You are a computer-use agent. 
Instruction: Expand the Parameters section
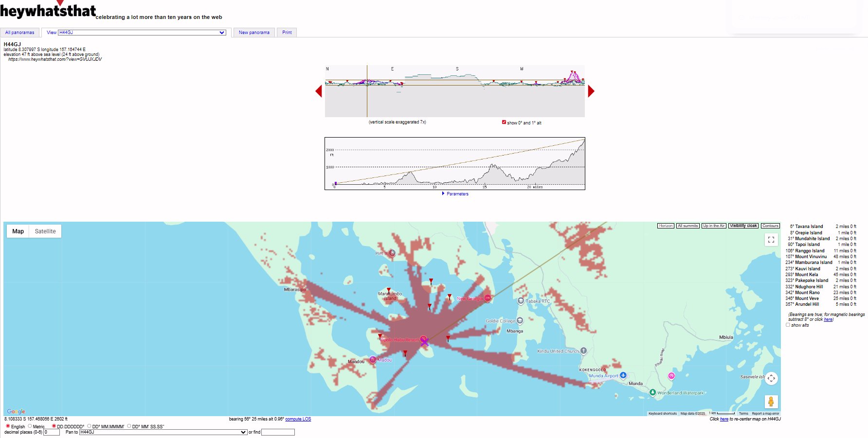[x=455, y=193]
